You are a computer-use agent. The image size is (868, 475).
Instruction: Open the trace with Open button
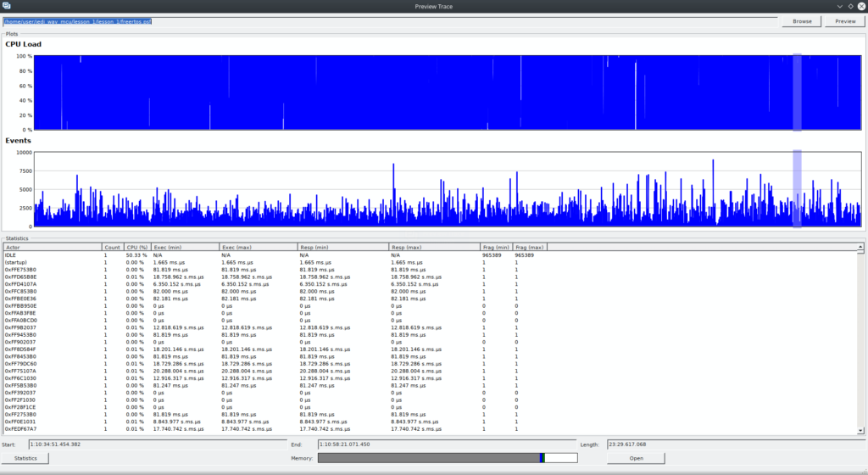point(636,458)
